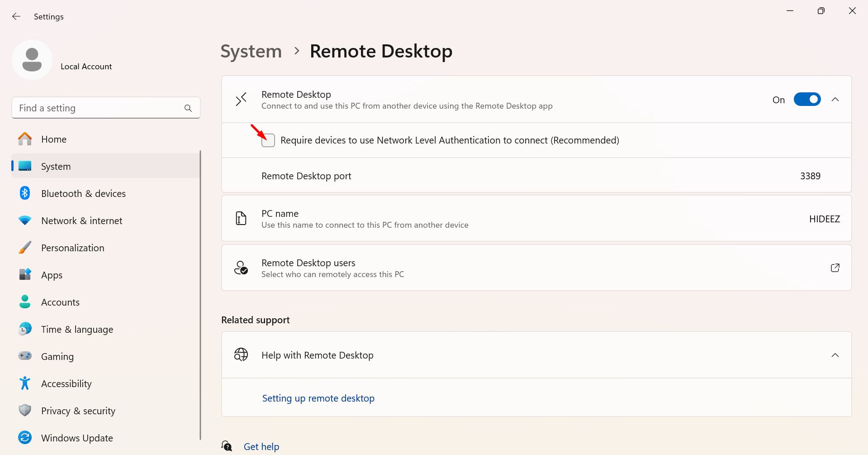The image size is (868, 455).
Task: Navigate back to System via the breadcrumb
Action: click(x=251, y=51)
